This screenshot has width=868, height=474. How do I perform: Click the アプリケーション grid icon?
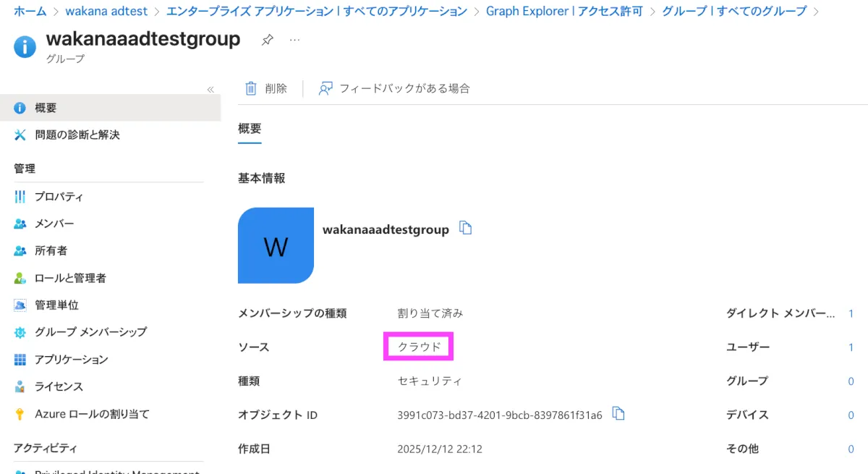pyautogui.click(x=20, y=360)
